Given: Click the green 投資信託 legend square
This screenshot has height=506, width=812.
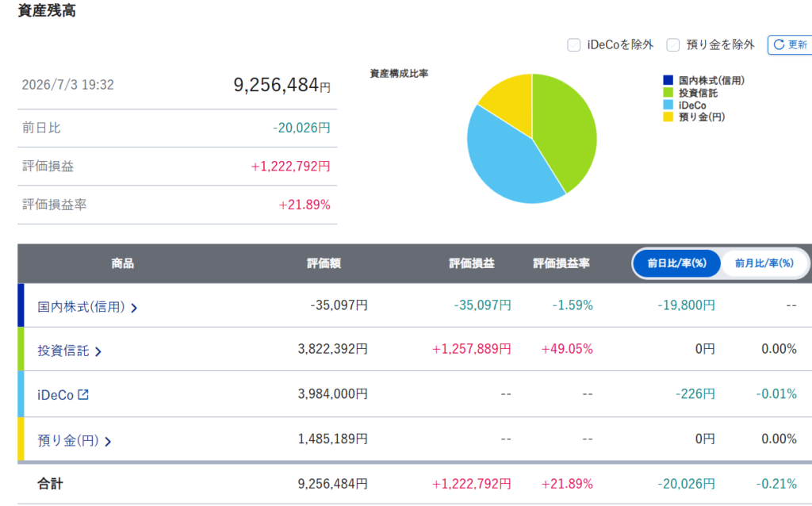Looking at the screenshot, I should (668, 93).
